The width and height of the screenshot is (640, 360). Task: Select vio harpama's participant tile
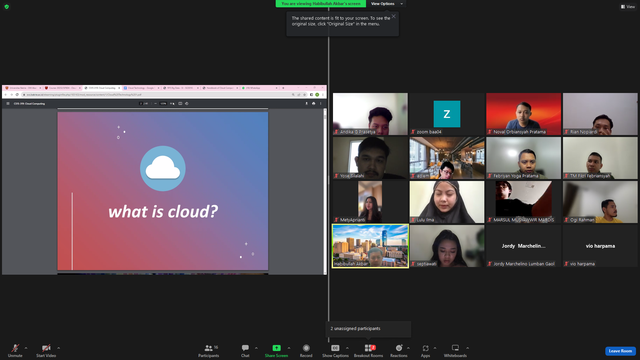coord(600,246)
